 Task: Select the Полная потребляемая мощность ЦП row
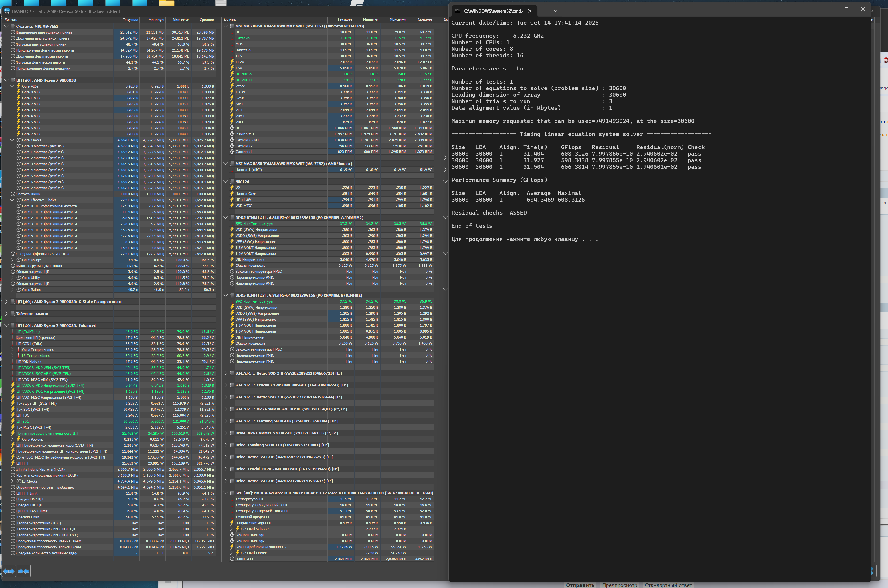46,434
